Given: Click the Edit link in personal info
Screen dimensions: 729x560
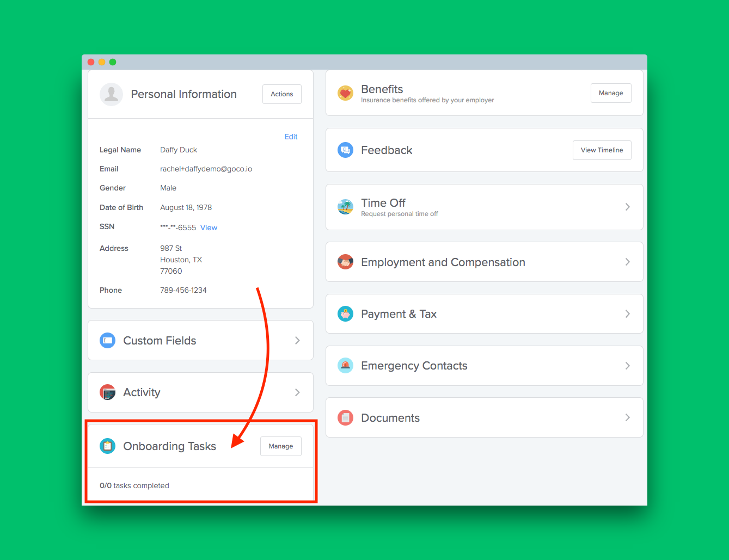Looking at the screenshot, I should (x=291, y=137).
